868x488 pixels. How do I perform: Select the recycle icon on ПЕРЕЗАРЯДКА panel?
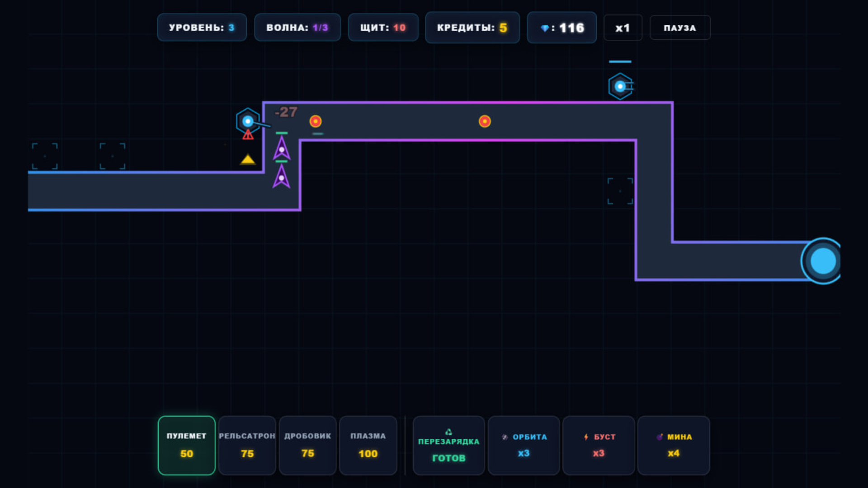click(448, 432)
